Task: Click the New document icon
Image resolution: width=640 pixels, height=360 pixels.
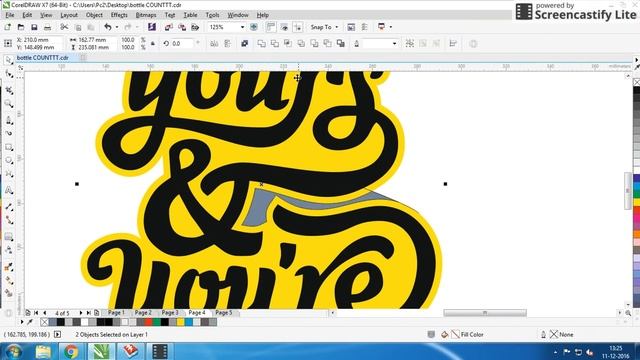Action: click(x=8, y=27)
